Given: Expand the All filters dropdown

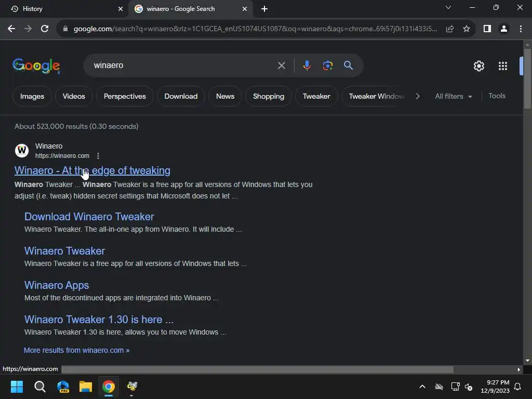Looking at the screenshot, I should (x=454, y=96).
